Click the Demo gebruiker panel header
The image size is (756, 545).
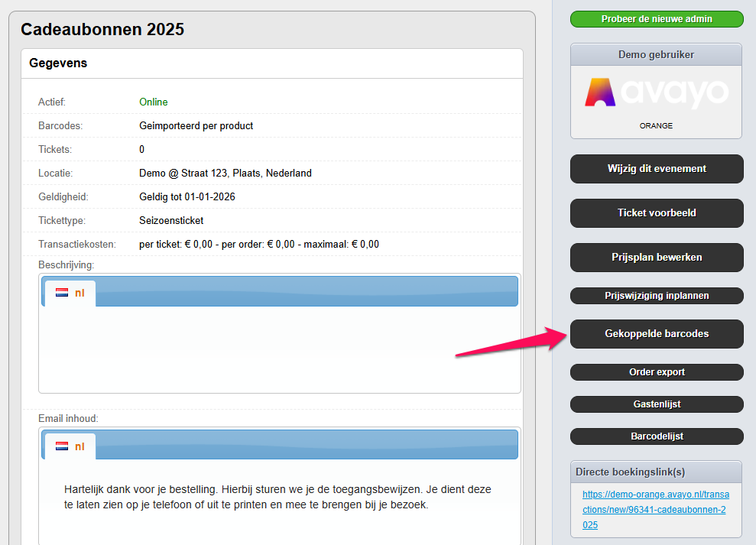click(656, 54)
